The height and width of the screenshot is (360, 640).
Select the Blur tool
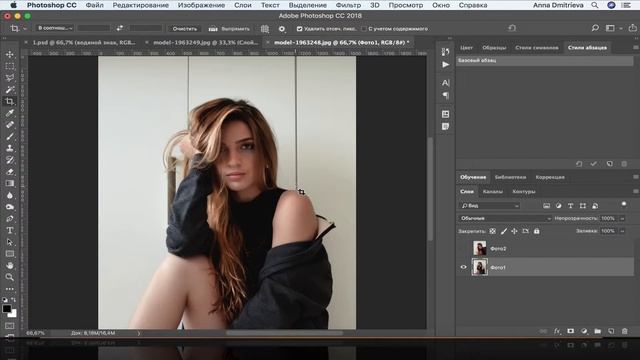[10, 195]
